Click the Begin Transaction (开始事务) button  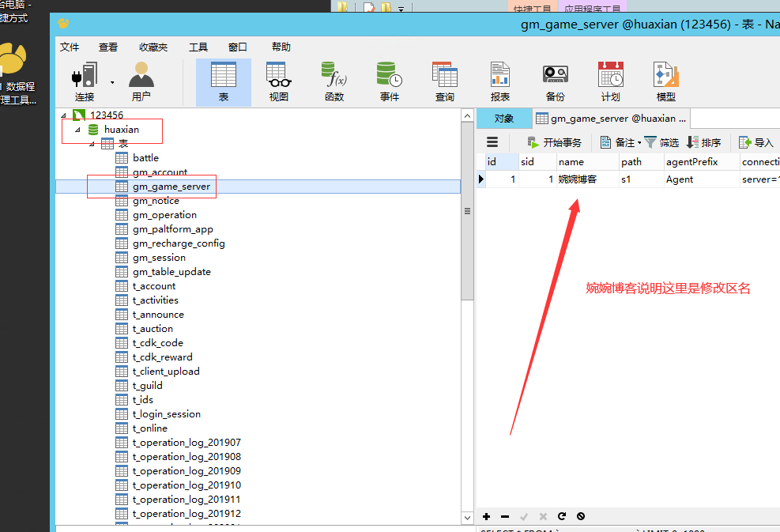point(554,142)
